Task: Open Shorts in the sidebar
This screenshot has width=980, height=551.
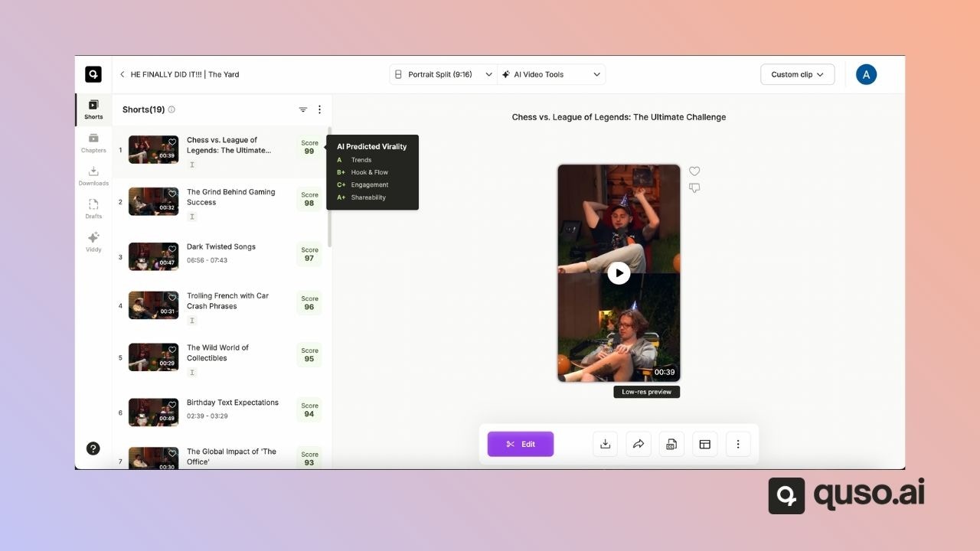Action: pyautogui.click(x=93, y=109)
